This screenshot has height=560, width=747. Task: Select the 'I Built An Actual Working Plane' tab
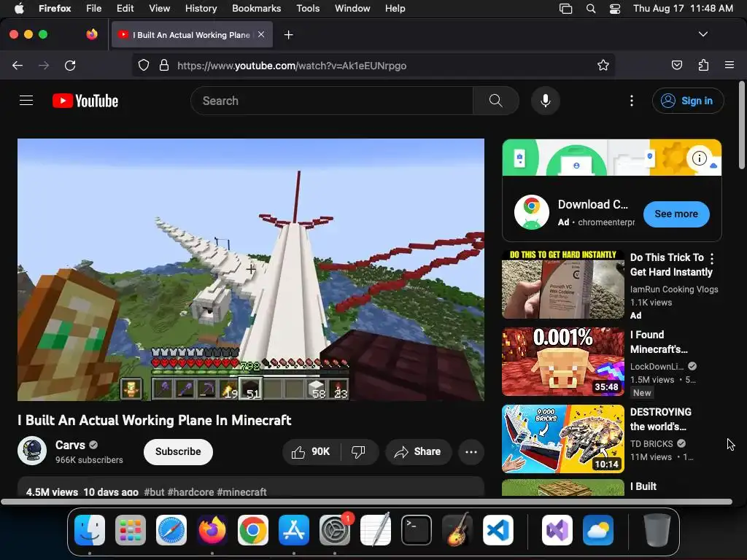pyautogui.click(x=192, y=35)
